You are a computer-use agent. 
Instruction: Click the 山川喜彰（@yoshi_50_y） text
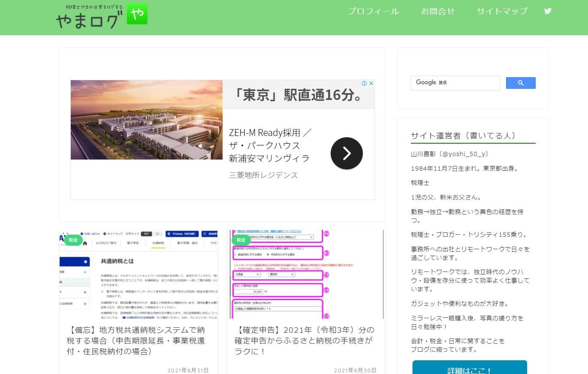pyautogui.click(x=449, y=154)
